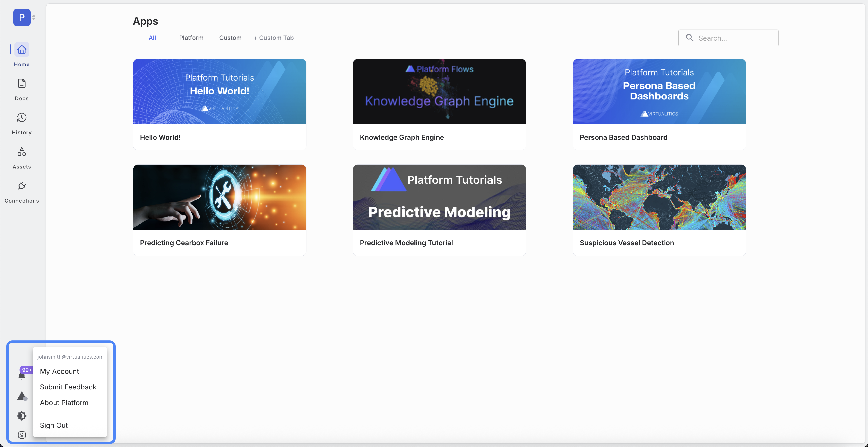Screen dimensions: 868x447
Task: Click the user profile avatar icon
Action: click(22, 435)
